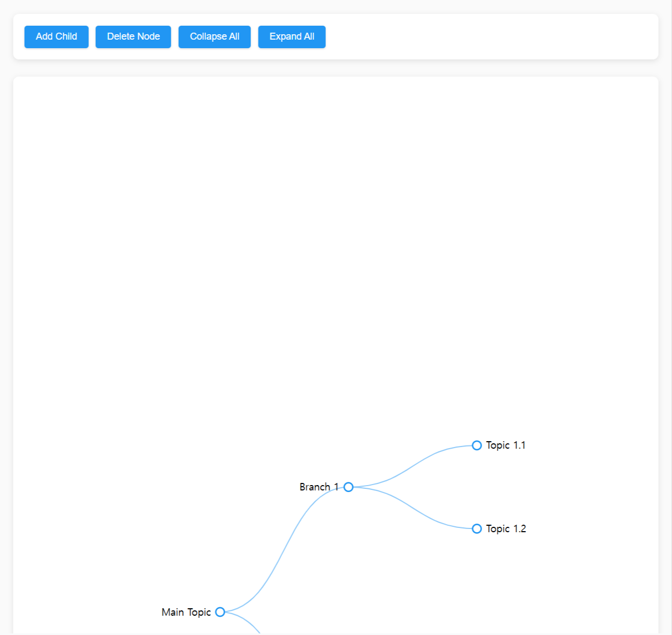Image resolution: width=672 pixels, height=635 pixels.
Task: Click the gap between toolbar and canvas panels
Action: tap(335, 68)
